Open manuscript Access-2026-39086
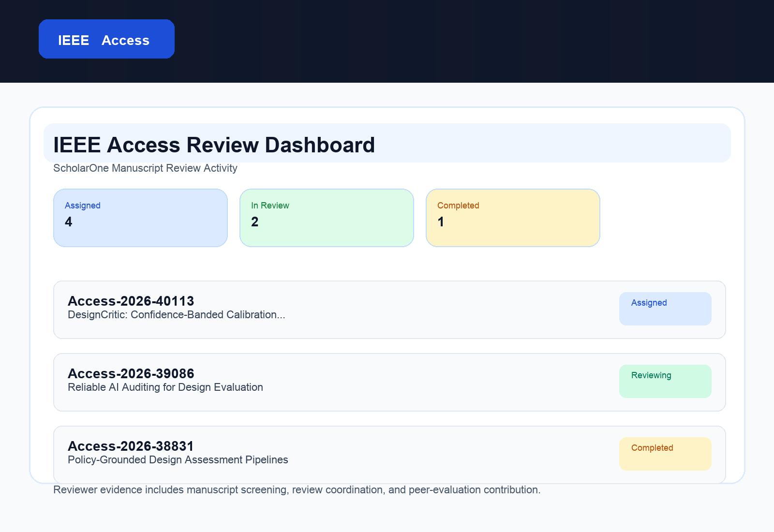 (x=389, y=382)
